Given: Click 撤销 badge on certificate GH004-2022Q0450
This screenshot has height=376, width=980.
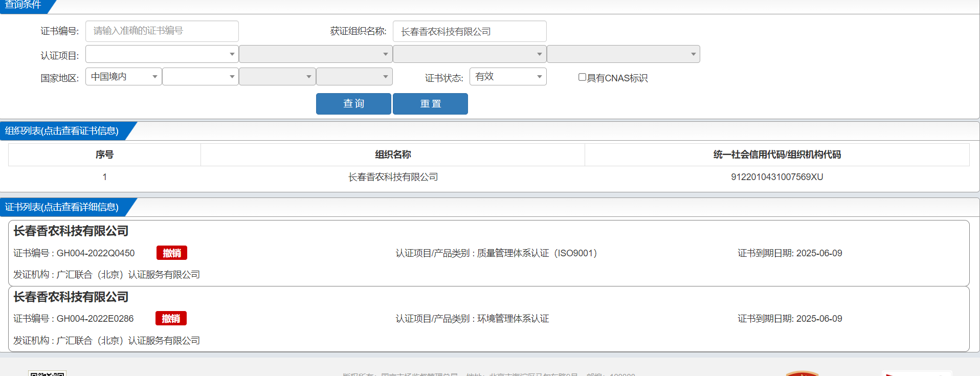Looking at the screenshot, I should (x=172, y=253).
